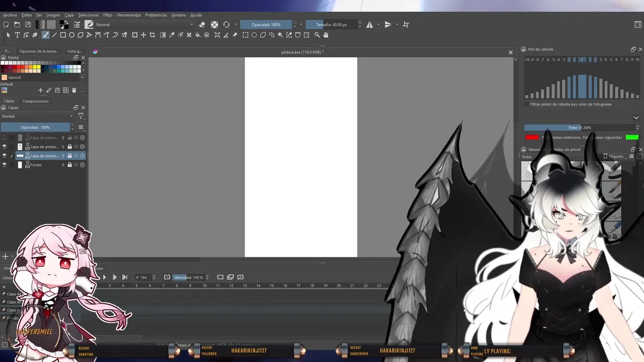
Task: Select the Rectangle shape tool
Action: (63, 35)
